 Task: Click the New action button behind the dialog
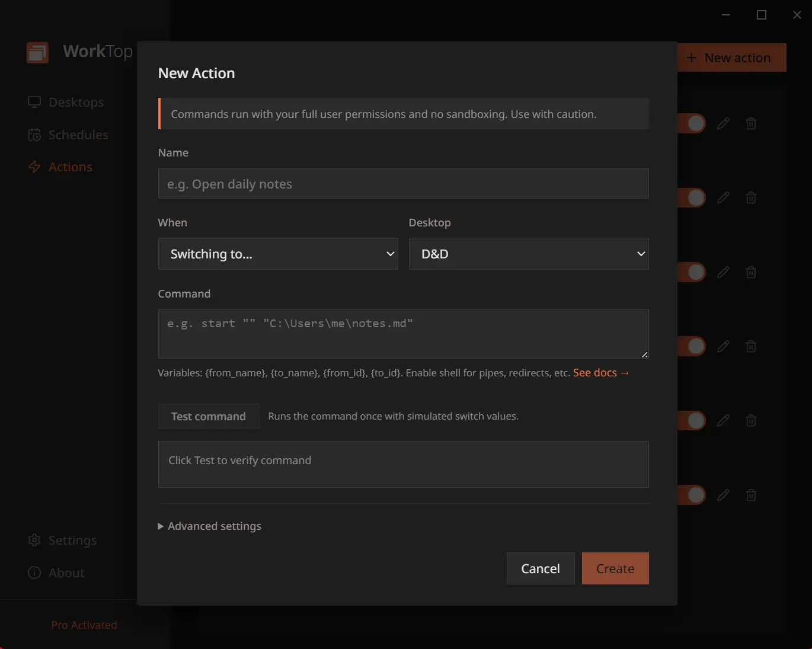pos(732,57)
